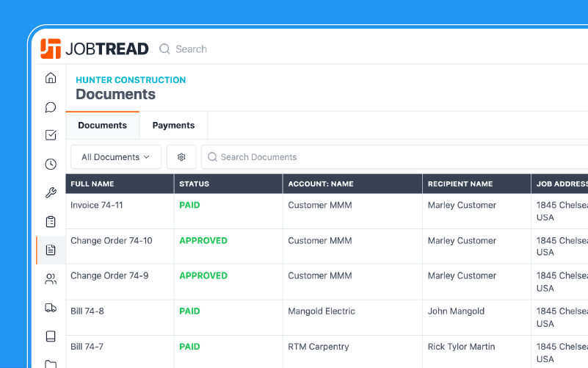Open Invoice 74-11 document
Image resolution: width=588 pixels, height=368 pixels.
(x=97, y=206)
